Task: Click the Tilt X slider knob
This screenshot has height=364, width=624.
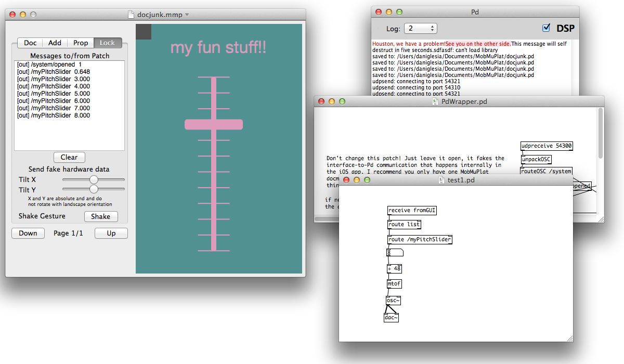Action: coord(94,179)
